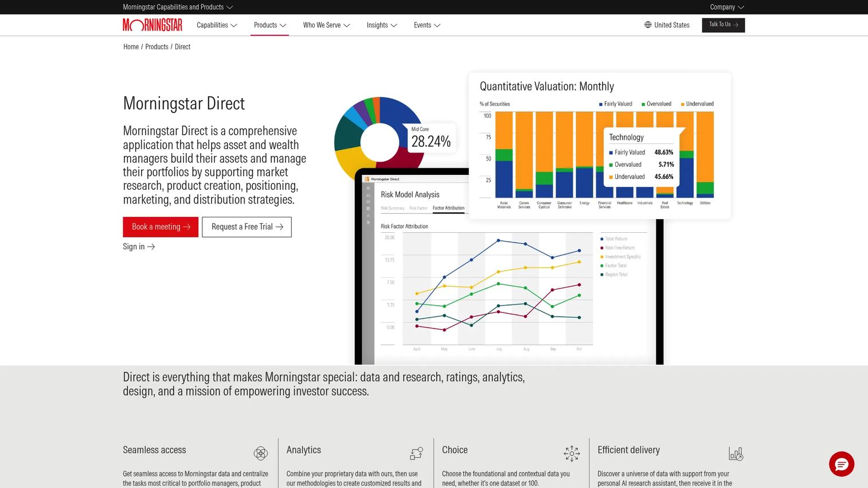Click the Risk Summary tab in chart
The image size is (868, 488).
click(393, 208)
